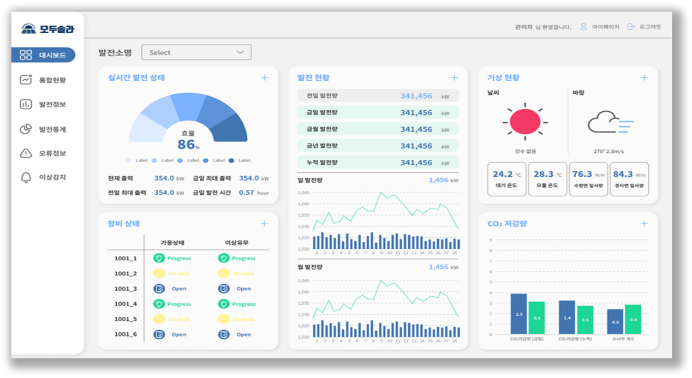This screenshot has height=378, width=692.
Task: Click the 월 발전량 chart title
Action: (x=310, y=267)
